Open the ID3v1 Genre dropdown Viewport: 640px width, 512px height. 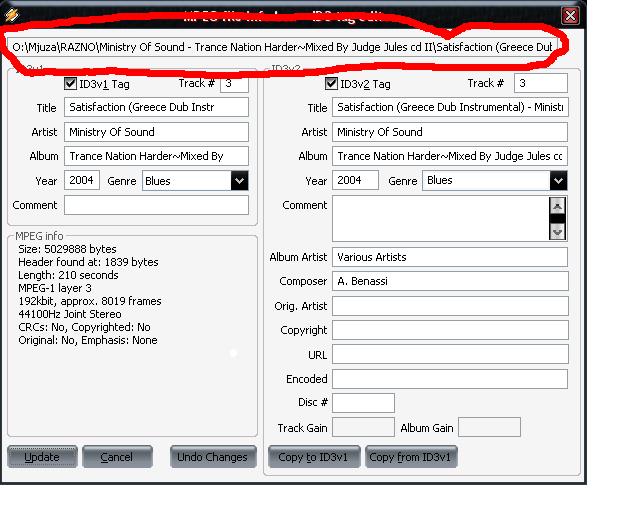click(239, 181)
